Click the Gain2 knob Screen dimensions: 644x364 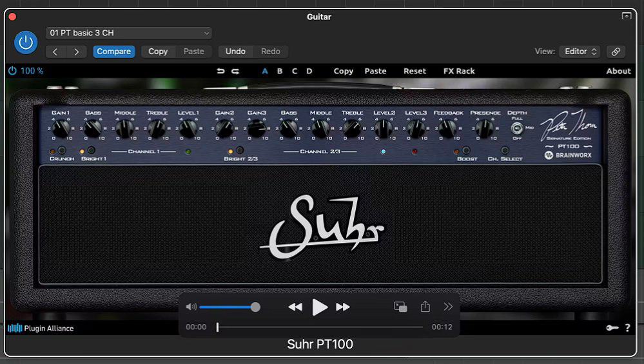pos(225,129)
